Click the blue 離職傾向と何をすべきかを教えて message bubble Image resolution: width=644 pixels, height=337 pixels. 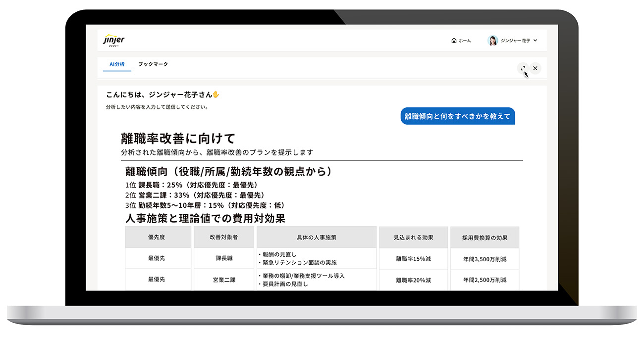click(x=457, y=116)
